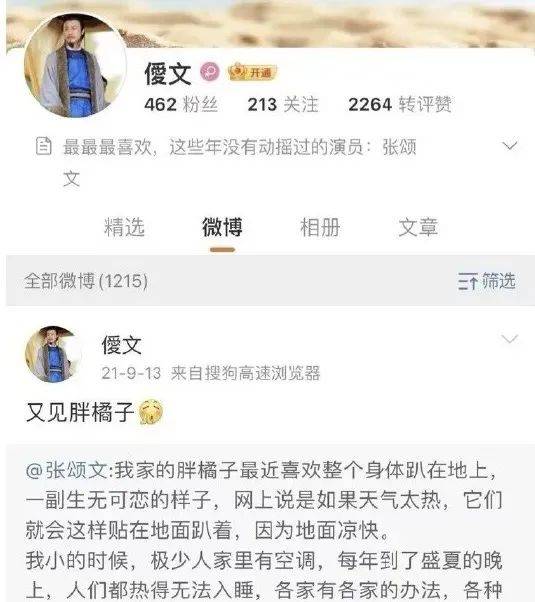
Task: Expand the profile bio with chevron
Action: tap(510, 146)
